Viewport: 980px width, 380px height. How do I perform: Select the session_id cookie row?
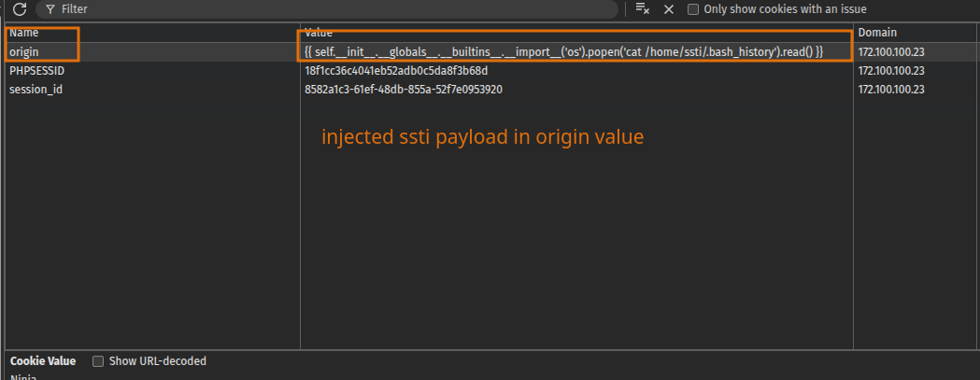coord(36,89)
